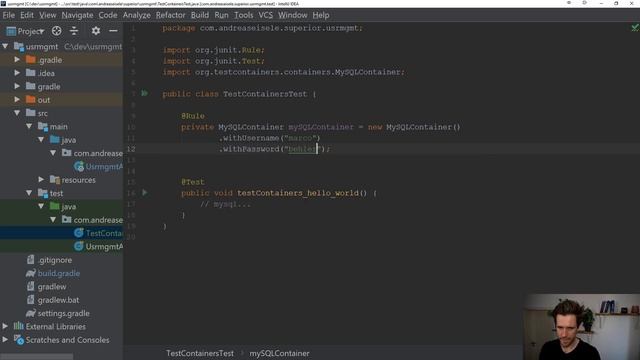640x360 pixels.
Task: Click the @Rule annotation
Action: point(193,116)
